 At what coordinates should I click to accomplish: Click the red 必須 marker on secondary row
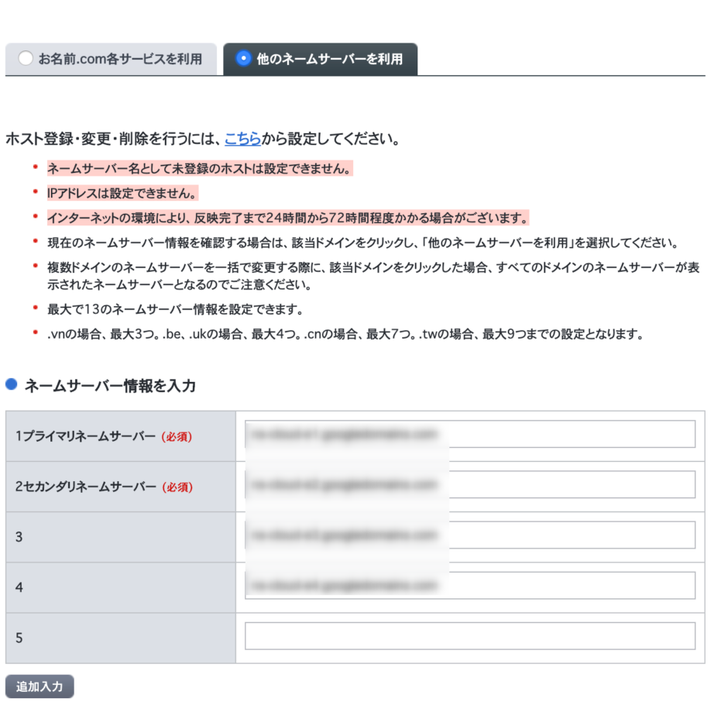tap(177, 487)
